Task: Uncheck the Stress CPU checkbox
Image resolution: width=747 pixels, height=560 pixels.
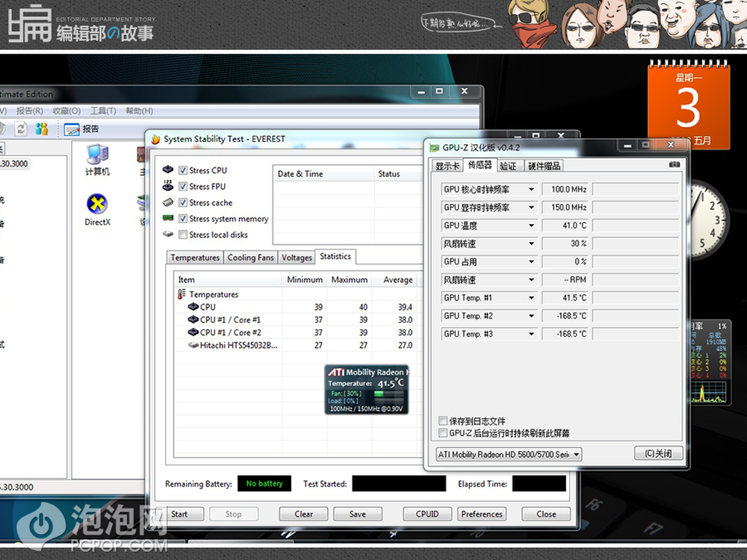Action: [183, 170]
